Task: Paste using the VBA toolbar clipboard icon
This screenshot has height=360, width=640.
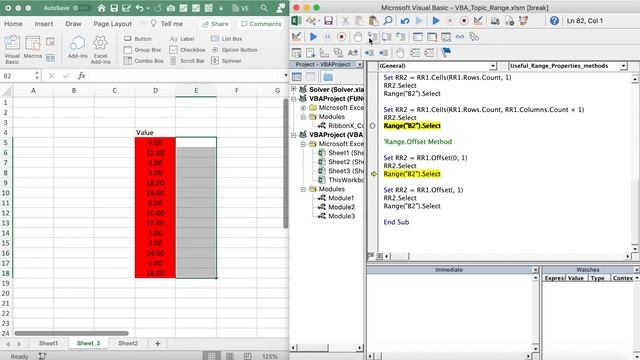Action: coord(373,20)
